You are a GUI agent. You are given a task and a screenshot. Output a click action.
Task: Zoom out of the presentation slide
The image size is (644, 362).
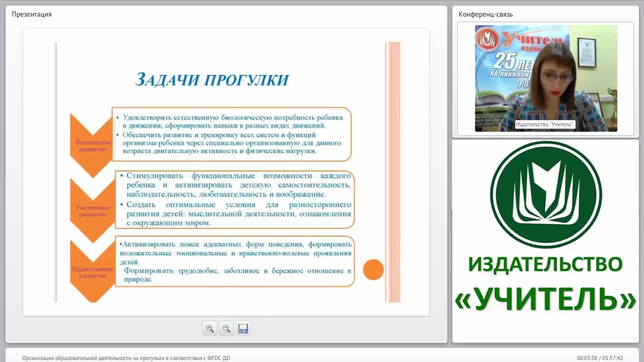click(x=226, y=329)
